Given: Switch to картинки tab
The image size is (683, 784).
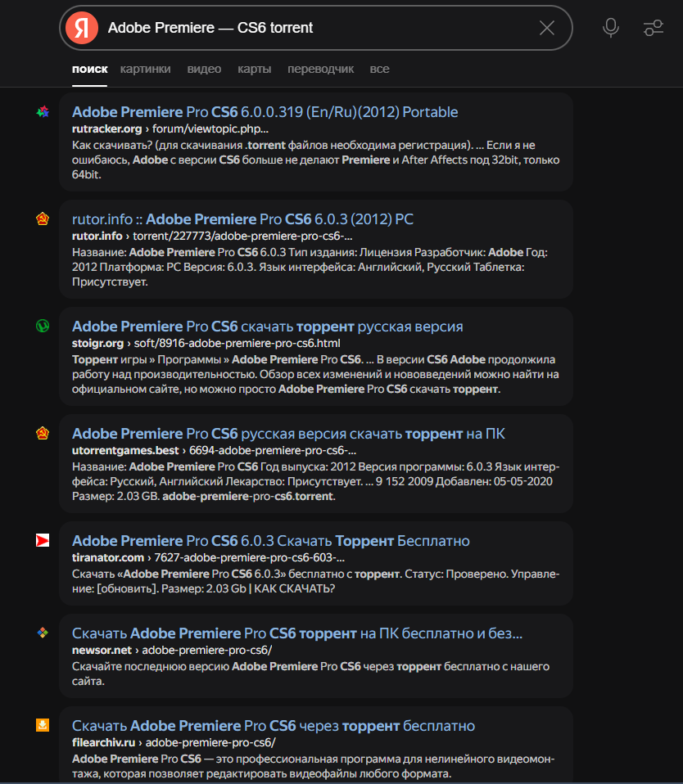Looking at the screenshot, I should (x=145, y=69).
